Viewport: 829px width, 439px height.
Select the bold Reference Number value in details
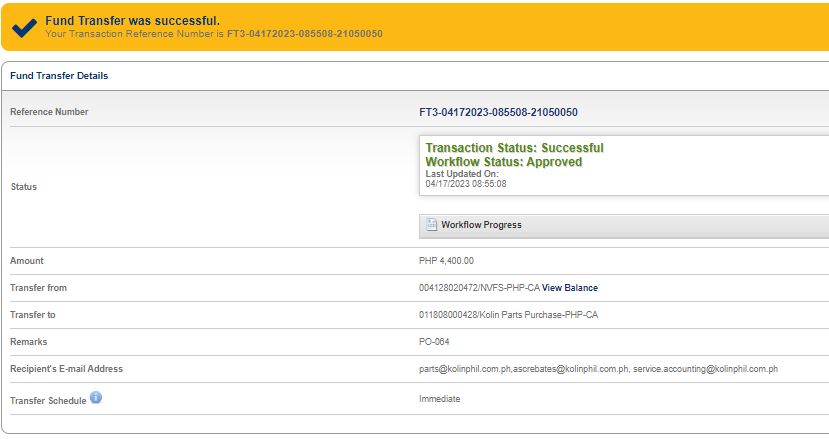(x=498, y=112)
